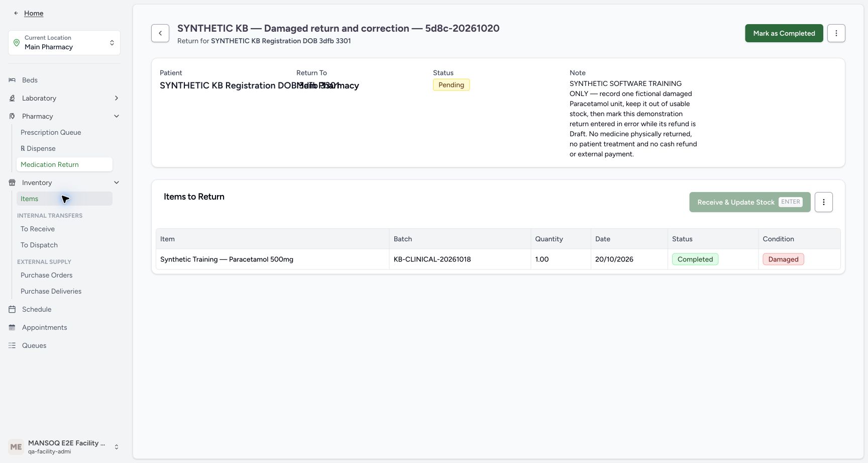Open Purchase Orders
The width and height of the screenshot is (868, 463).
click(x=64, y=275)
